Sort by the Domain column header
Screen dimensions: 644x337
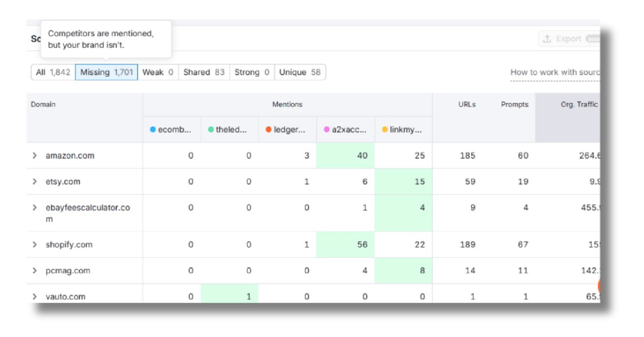(x=43, y=104)
